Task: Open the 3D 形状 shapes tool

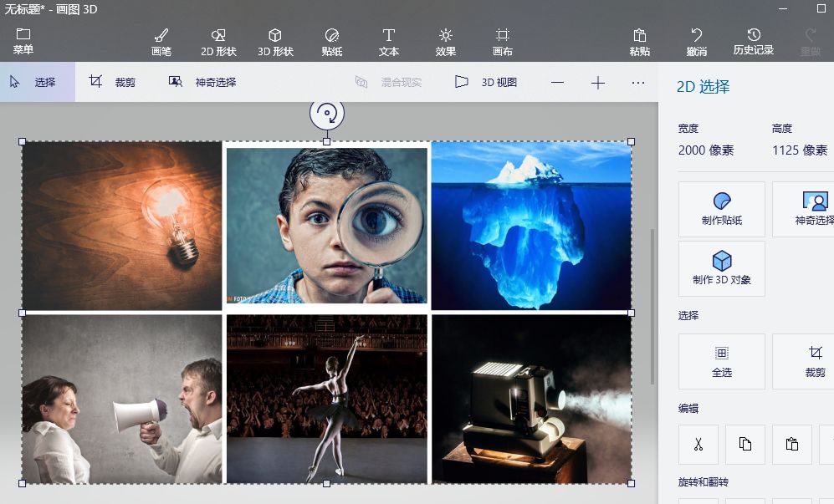Action: [x=274, y=42]
